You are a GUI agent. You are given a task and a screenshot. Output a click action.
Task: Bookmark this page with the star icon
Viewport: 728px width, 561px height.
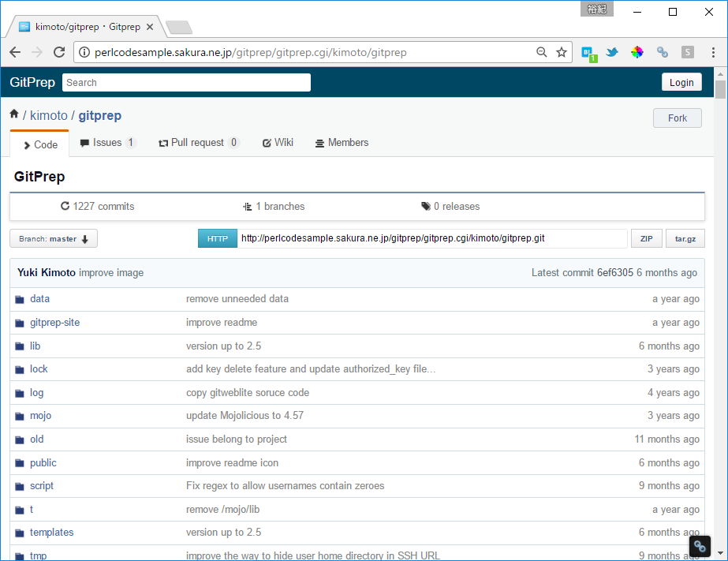coord(562,52)
